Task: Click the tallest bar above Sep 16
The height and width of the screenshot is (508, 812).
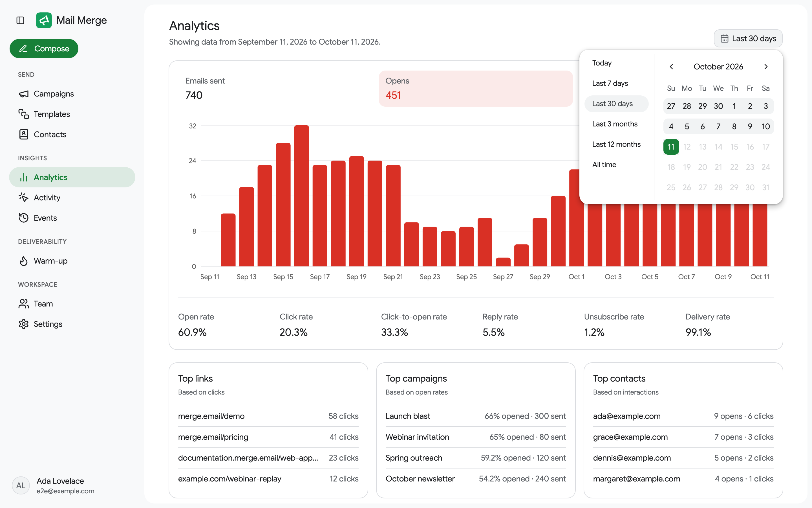Action: point(301,196)
